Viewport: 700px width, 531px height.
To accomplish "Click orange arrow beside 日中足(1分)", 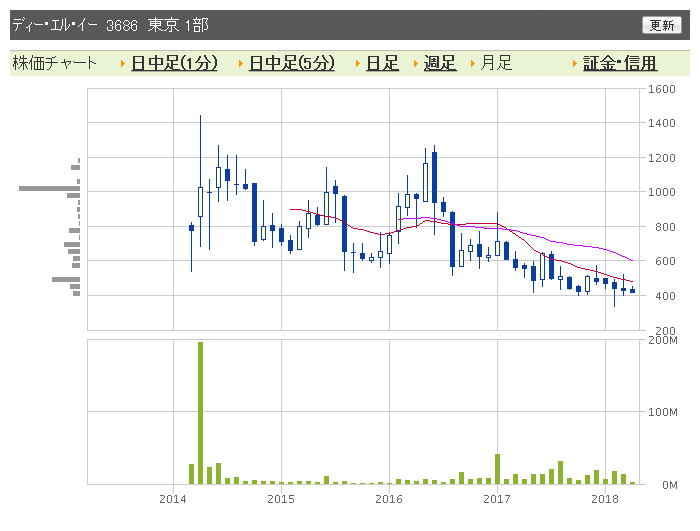I will click(123, 63).
